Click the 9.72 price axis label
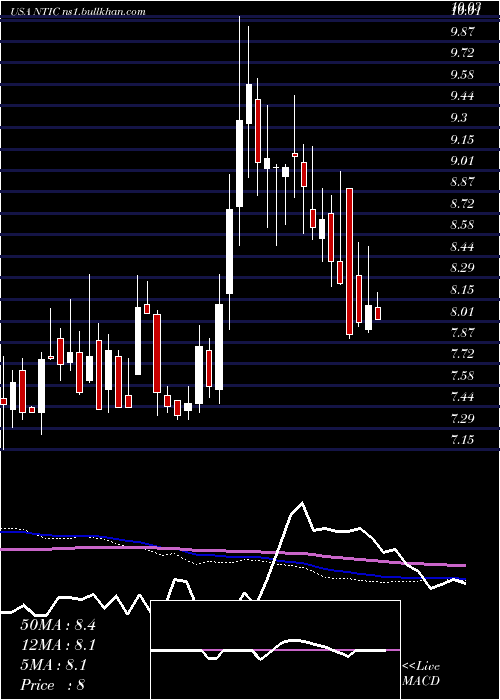Screen dimensions: 500x700 (462, 54)
